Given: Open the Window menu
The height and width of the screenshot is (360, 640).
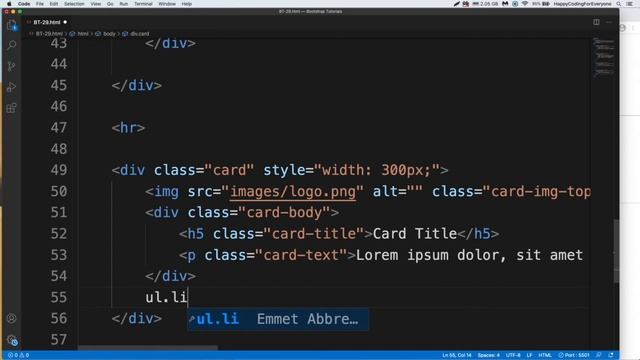Looking at the screenshot, I should pyautogui.click(x=167, y=4).
